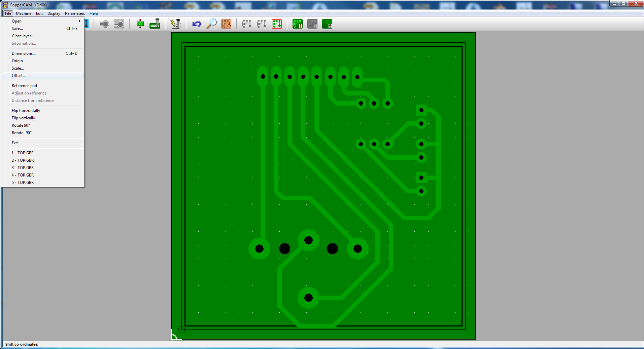The height and width of the screenshot is (349, 644).
Task: Click the single gray pad icon
Action: (104, 24)
